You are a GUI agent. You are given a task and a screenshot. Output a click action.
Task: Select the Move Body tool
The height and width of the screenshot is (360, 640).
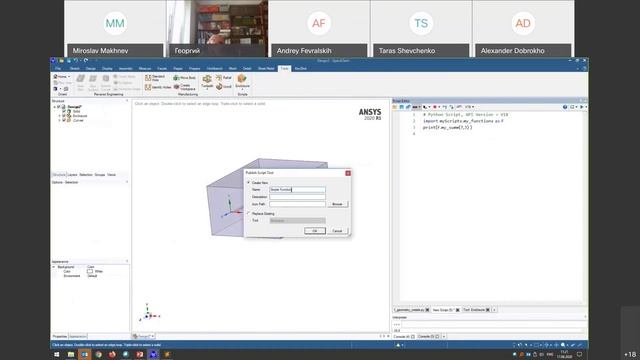click(184, 78)
